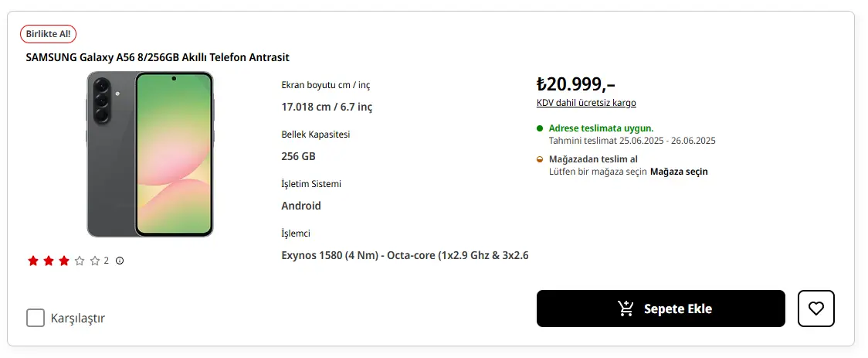Add the phone to cart with Sepete Ekle
This screenshot has width=868, height=358.
[x=661, y=309]
